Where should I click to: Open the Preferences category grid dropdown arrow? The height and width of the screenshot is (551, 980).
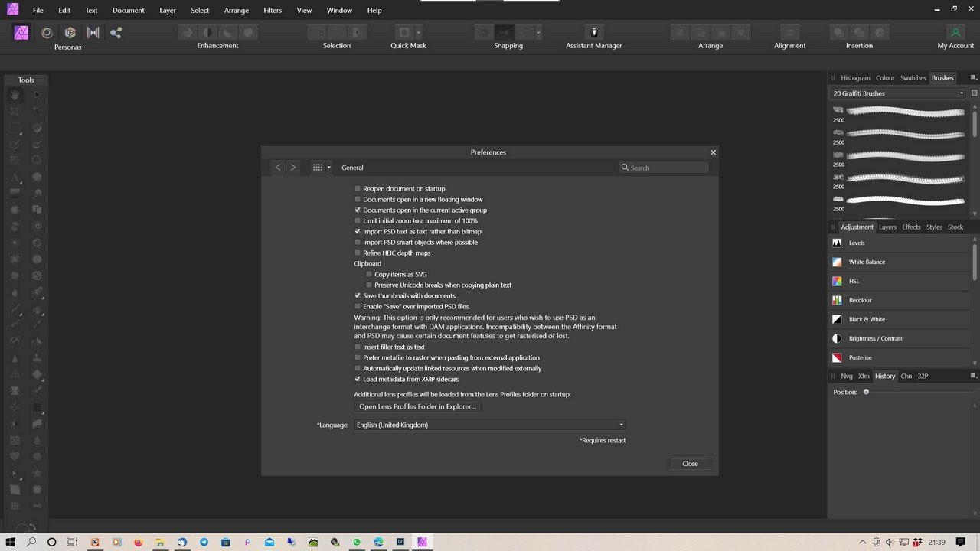click(x=329, y=167)
